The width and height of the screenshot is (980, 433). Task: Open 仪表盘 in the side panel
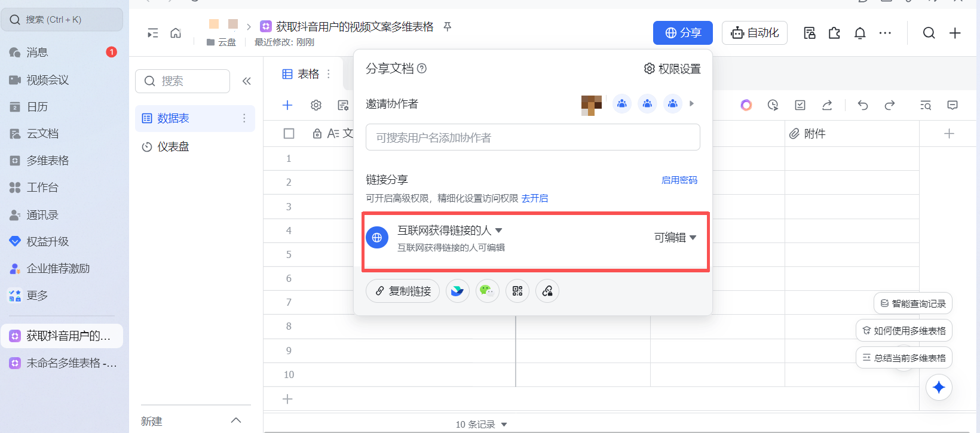tap(173, 147)
